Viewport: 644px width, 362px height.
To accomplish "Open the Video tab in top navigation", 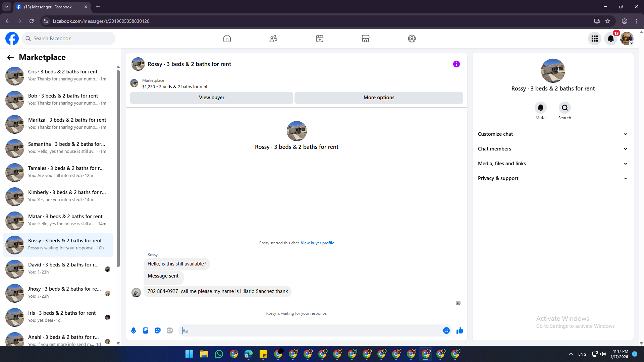I will pos(320,39).
